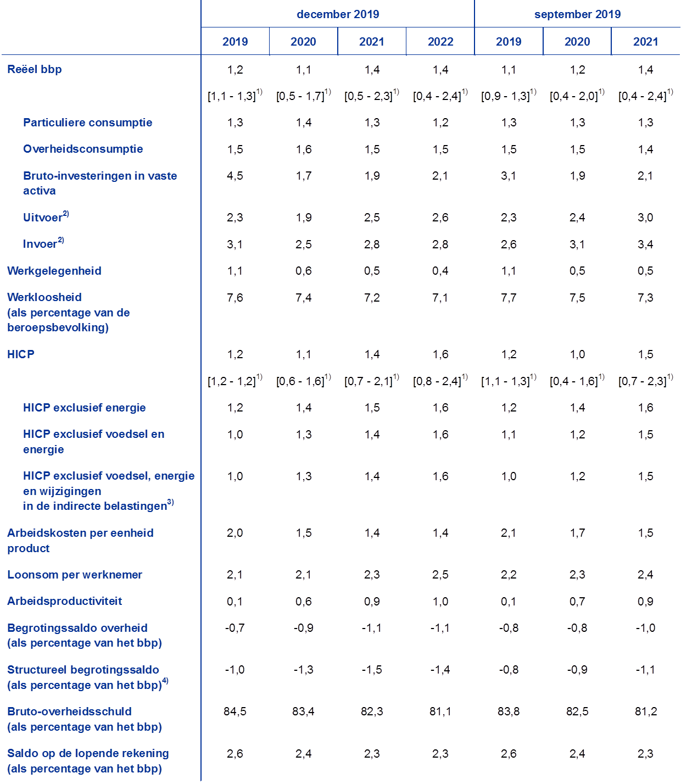Select the range [0,4 - 2,0] cell

click(577, 96)
